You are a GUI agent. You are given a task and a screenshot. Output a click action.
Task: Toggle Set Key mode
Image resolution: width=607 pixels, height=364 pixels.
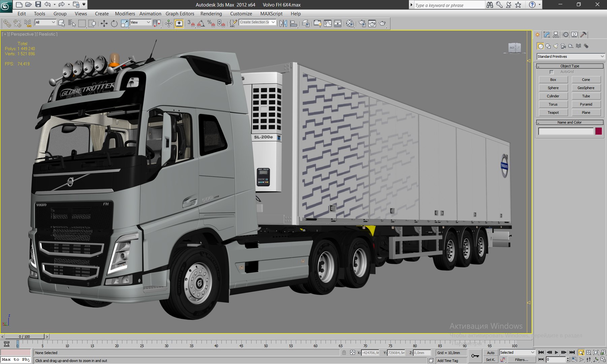click(x=490, y=360)
